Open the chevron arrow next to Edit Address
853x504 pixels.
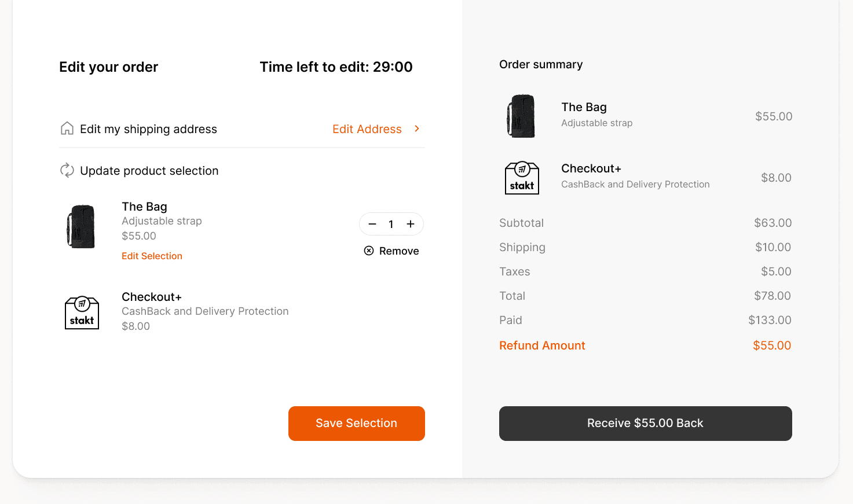[x=417, y=128]
